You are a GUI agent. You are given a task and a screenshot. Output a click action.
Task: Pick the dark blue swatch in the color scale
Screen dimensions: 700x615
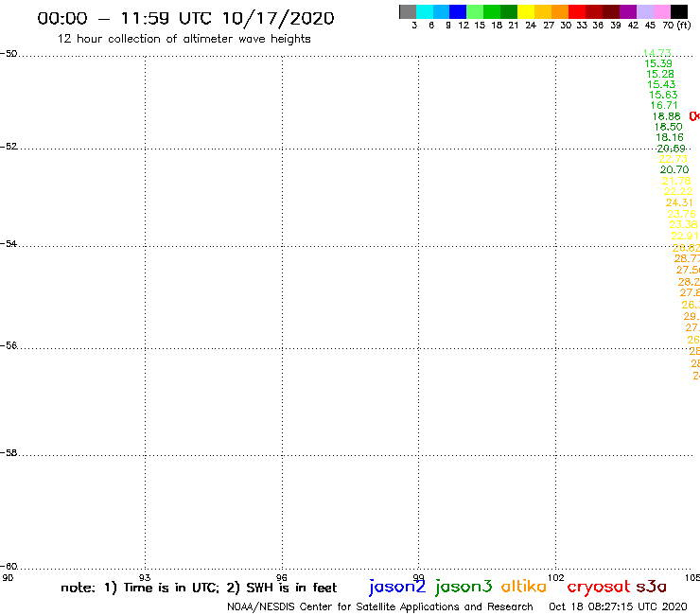pos(458,11)
